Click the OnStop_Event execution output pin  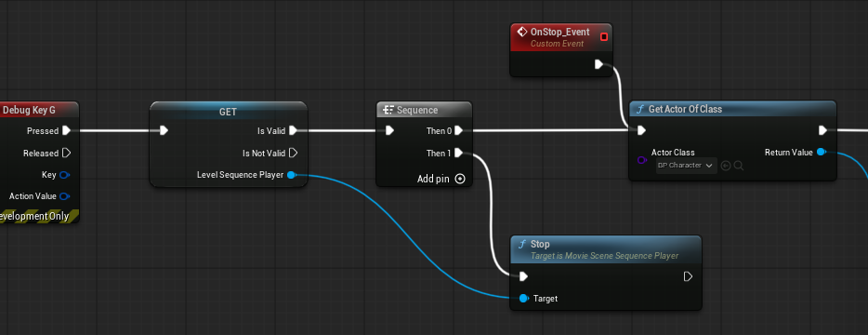pos(598,64)
